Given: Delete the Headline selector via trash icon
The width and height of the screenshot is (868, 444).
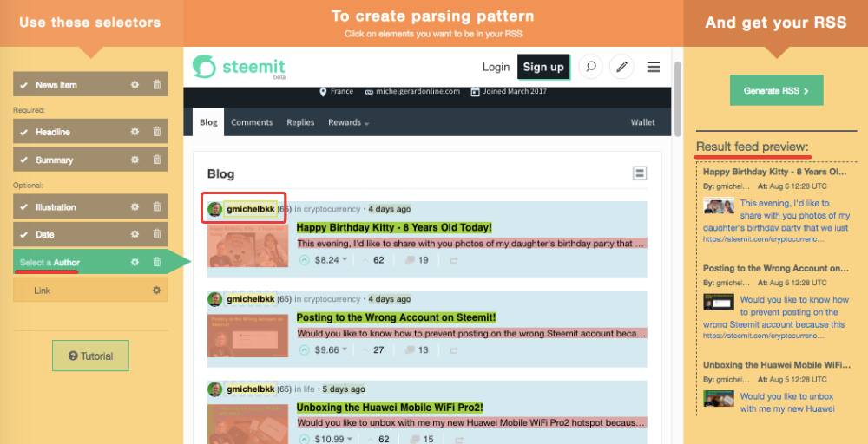Looking at the screenshot, I should pos(156,132).
